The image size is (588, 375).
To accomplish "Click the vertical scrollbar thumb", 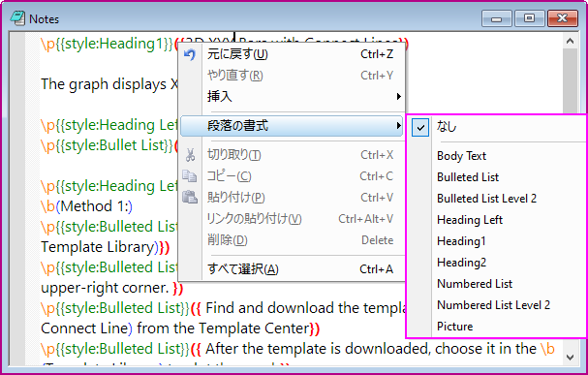I will point(570,80).
